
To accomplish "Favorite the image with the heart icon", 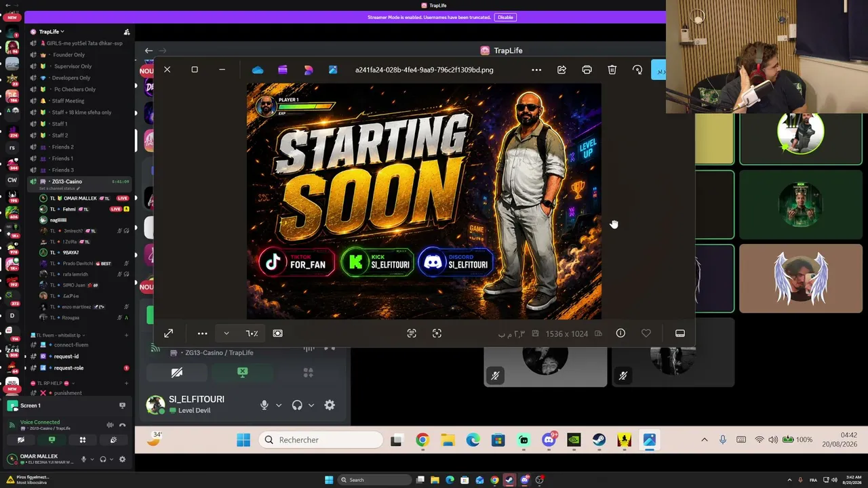I will coord(646,333).
